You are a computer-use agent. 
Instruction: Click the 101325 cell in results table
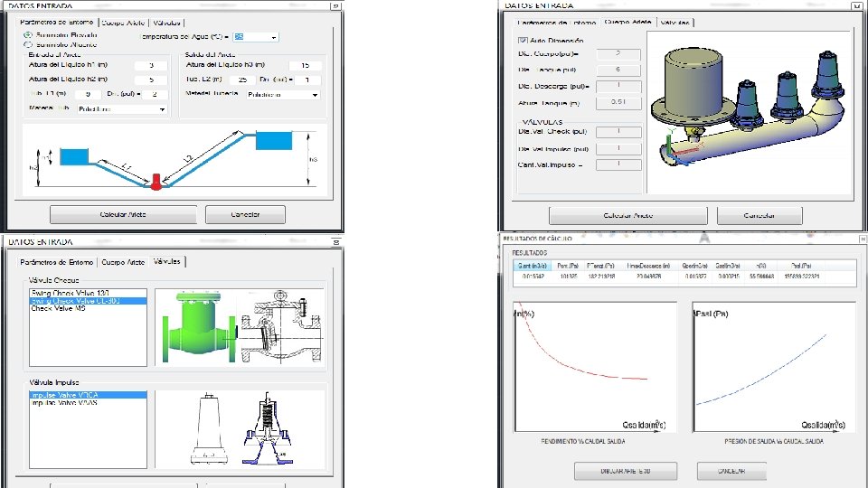568,277
